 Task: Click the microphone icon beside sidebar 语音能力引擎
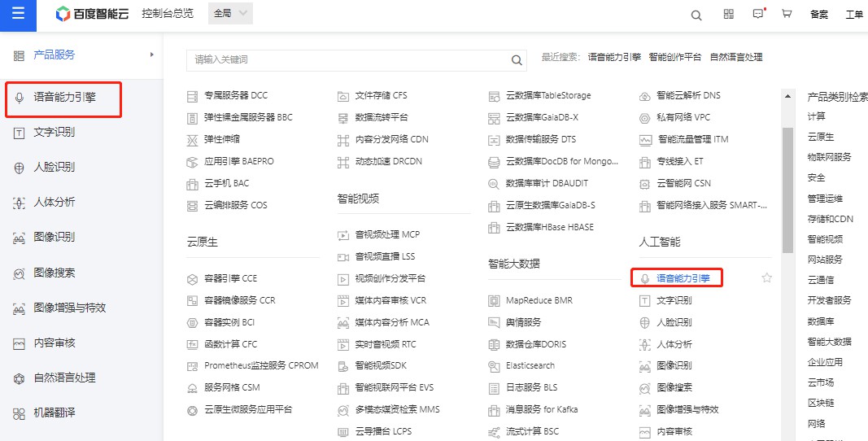20,98
